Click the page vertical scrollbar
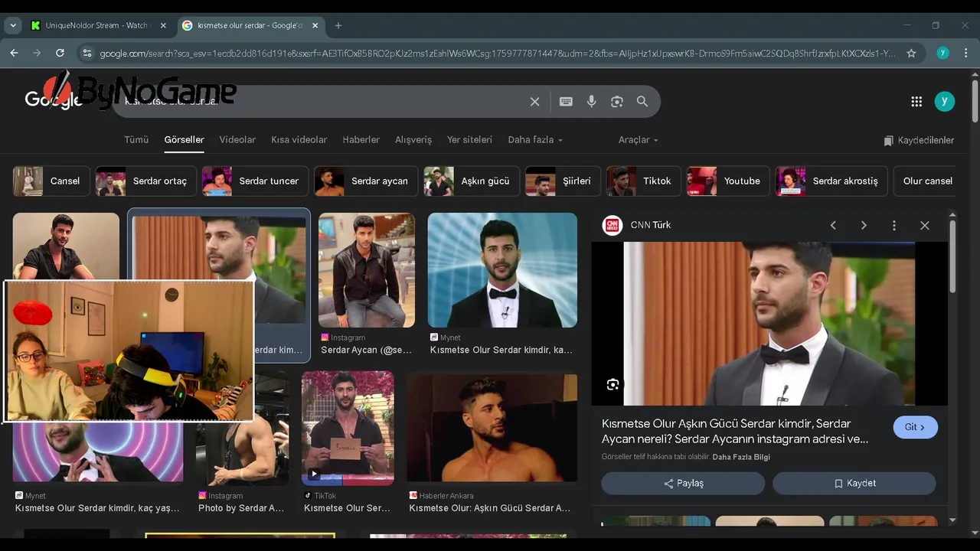 click(975, 99)
